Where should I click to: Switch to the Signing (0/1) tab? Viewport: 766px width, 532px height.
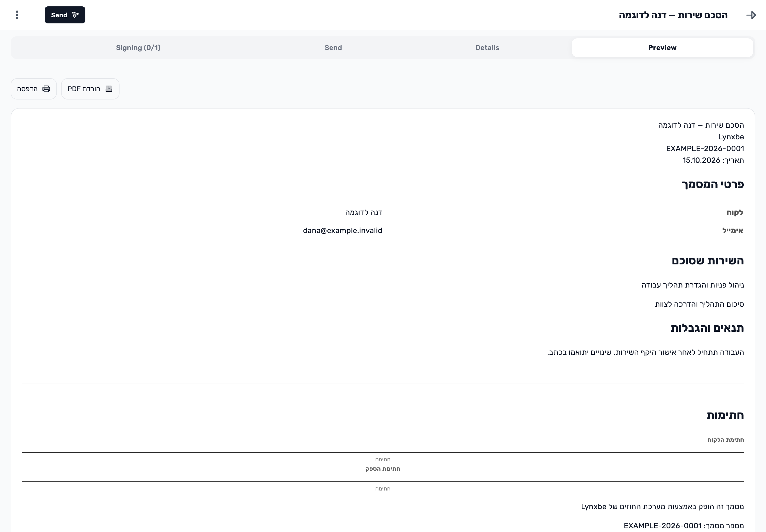138,48
